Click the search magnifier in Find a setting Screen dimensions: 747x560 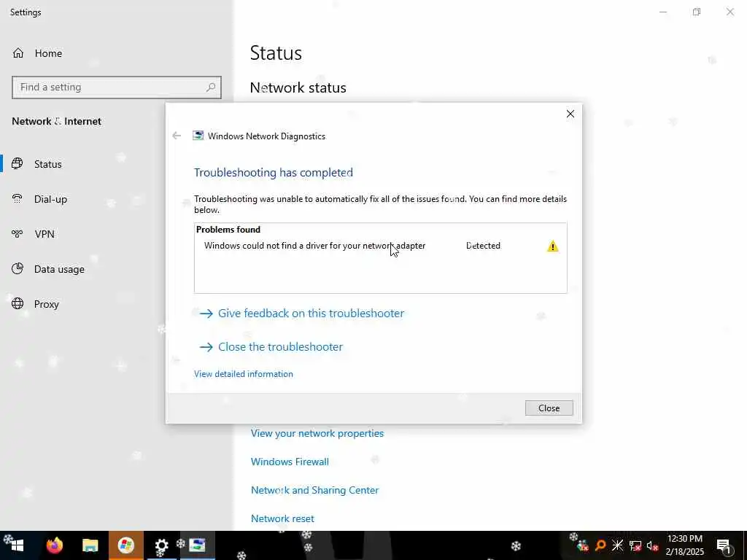(211, 87)
